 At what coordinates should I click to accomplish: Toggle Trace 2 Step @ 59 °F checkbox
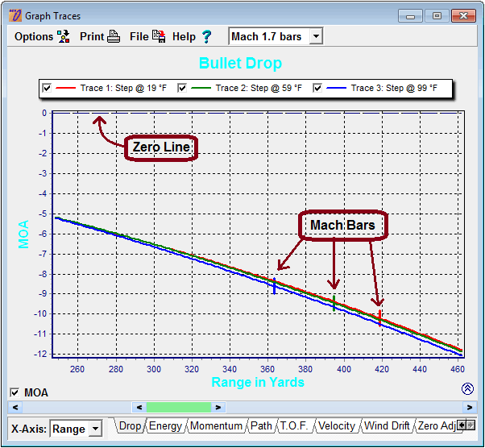click(182, 88)
